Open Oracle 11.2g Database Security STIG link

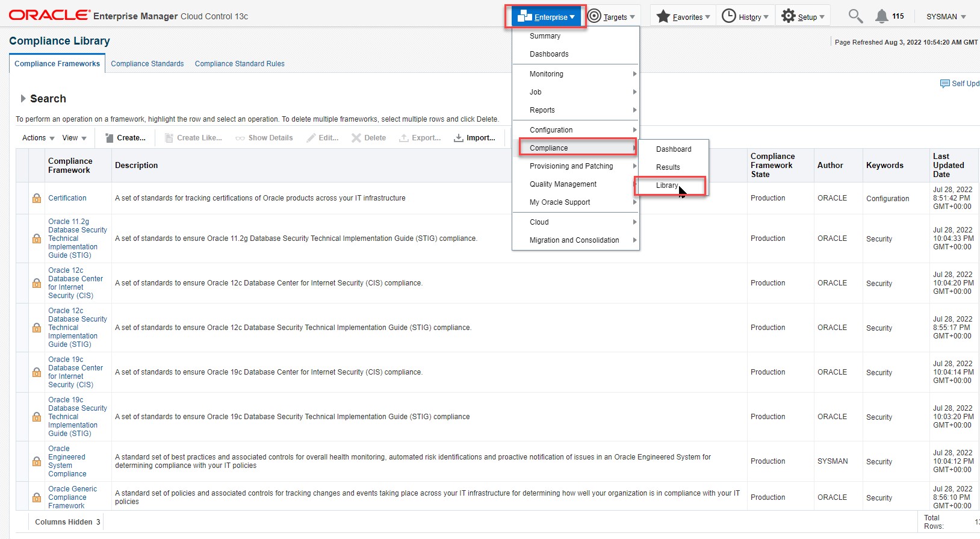click(78, 238)
